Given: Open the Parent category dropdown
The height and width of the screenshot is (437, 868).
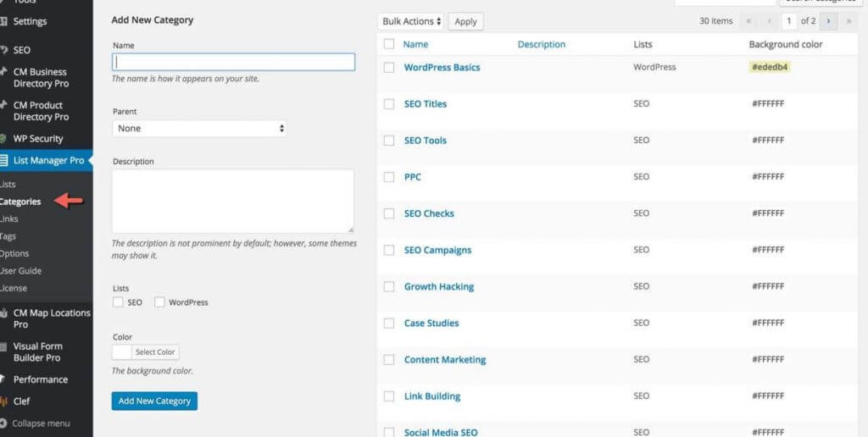Looking at the screenshot, I should [199, 129].
